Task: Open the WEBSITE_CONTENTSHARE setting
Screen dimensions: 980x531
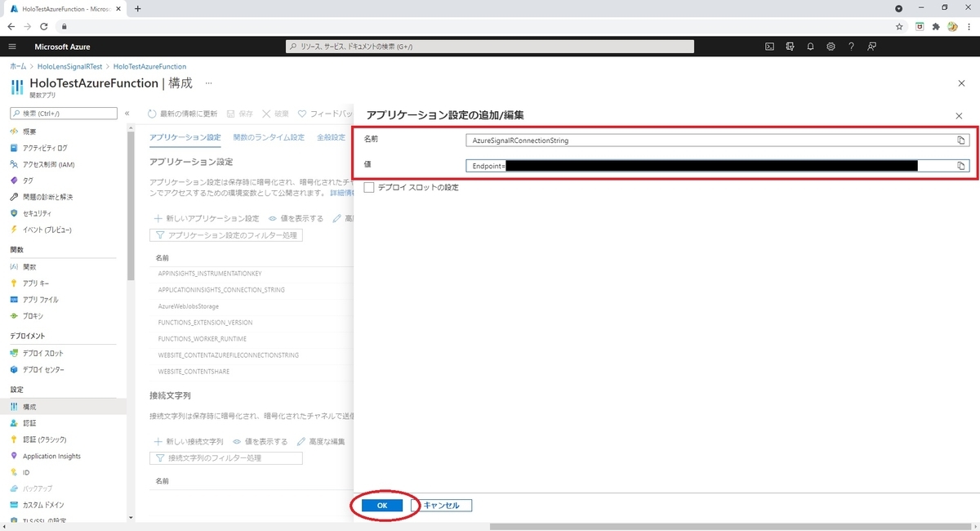Action: pyautogui.click(x=194, y=371)
